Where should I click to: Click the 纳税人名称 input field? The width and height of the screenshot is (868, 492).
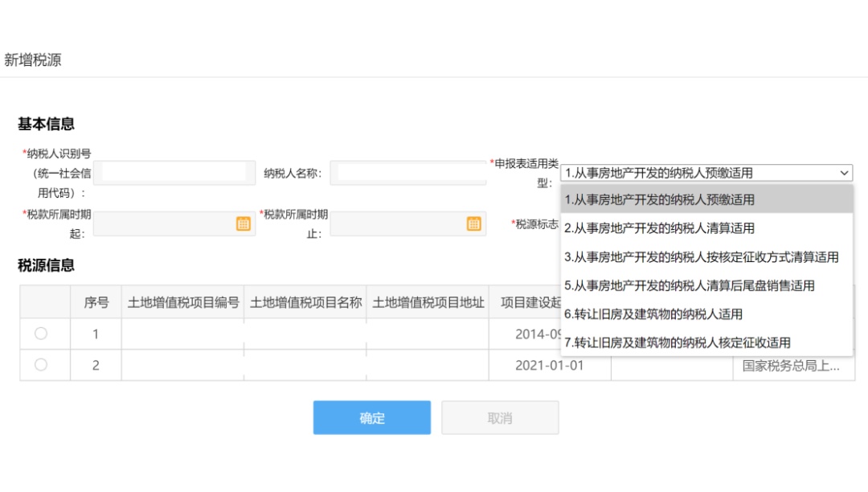(x=415, y=172)
